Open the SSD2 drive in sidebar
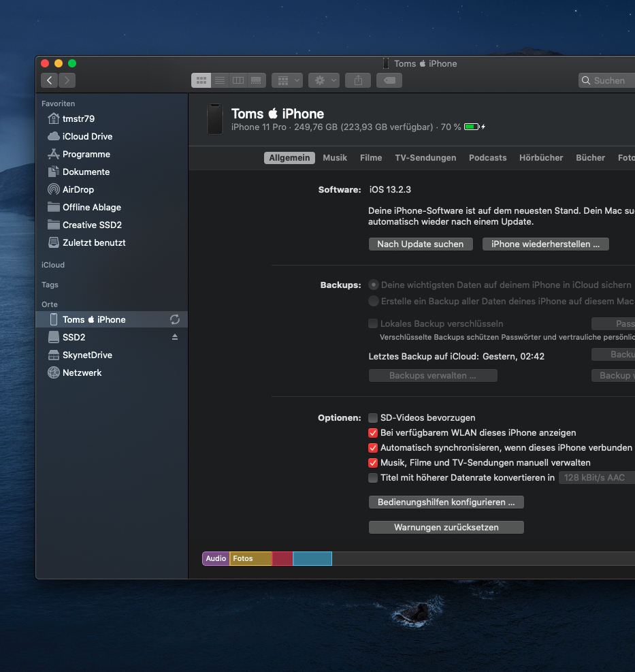 [x=112, y=337]
